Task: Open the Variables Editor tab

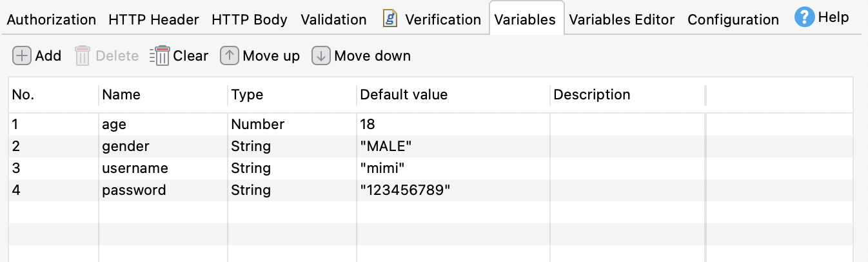Action: (622, 20)
